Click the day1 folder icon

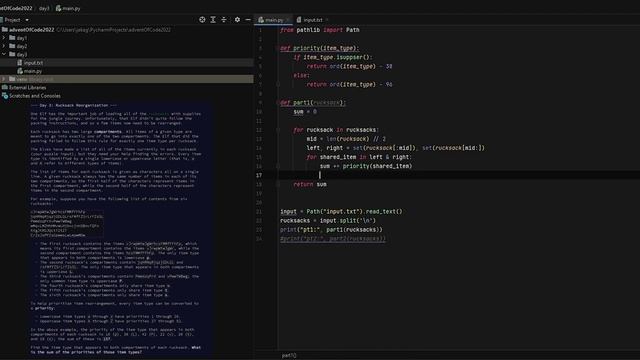click(12, 38)
